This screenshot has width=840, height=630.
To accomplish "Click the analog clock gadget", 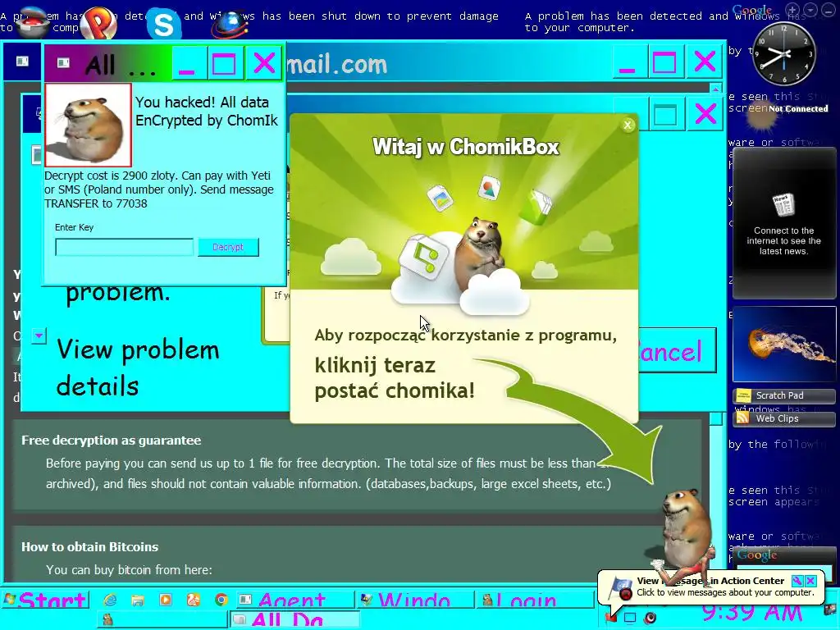I will (783, 53).
